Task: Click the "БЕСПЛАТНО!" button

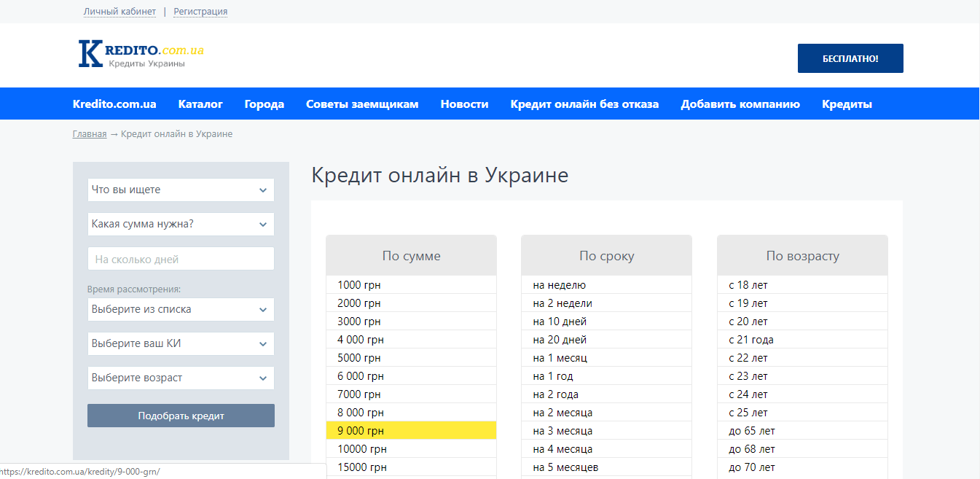Action: pos(850,58)
